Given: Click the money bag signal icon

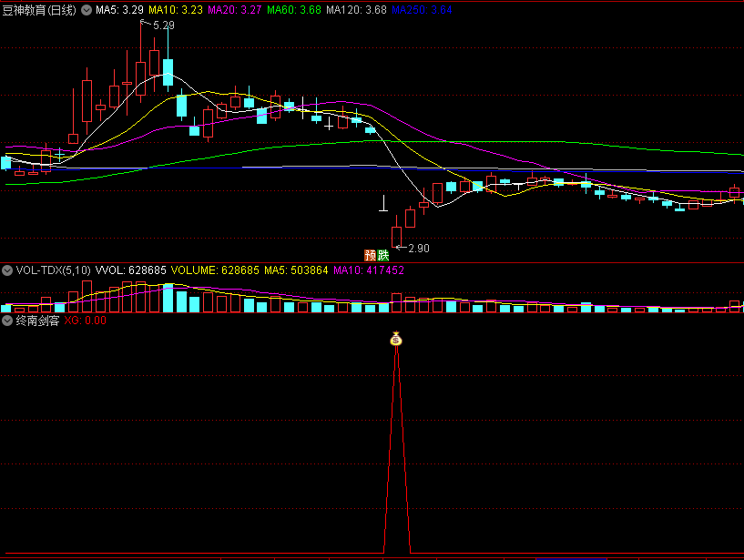Looking at the screenshot, I should (396, 339).
